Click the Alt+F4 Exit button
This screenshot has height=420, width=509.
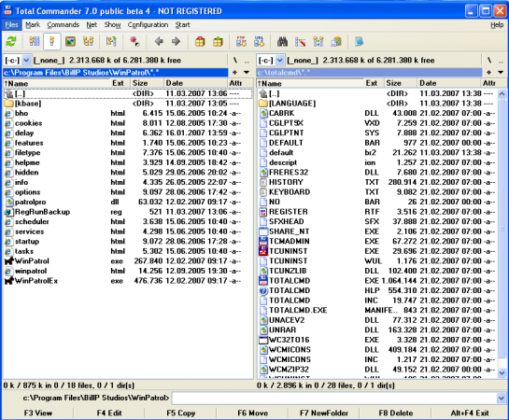click(x=470, y=413)
